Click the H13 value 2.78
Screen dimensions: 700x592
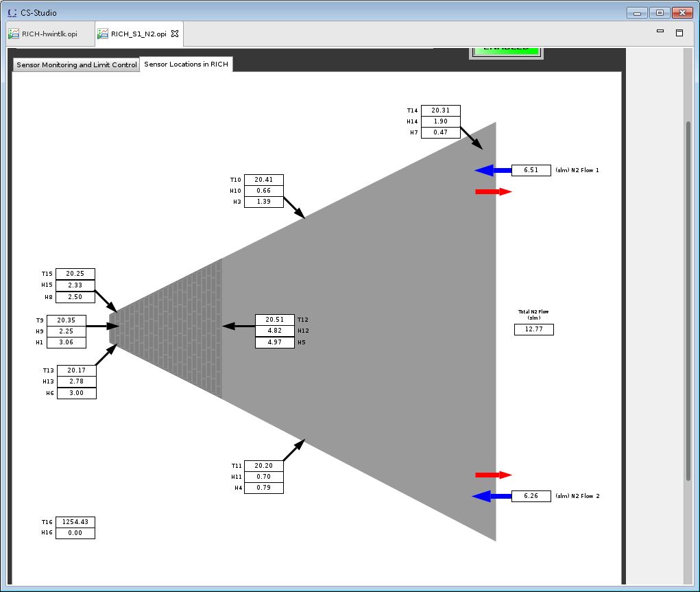tap(77, 381)
